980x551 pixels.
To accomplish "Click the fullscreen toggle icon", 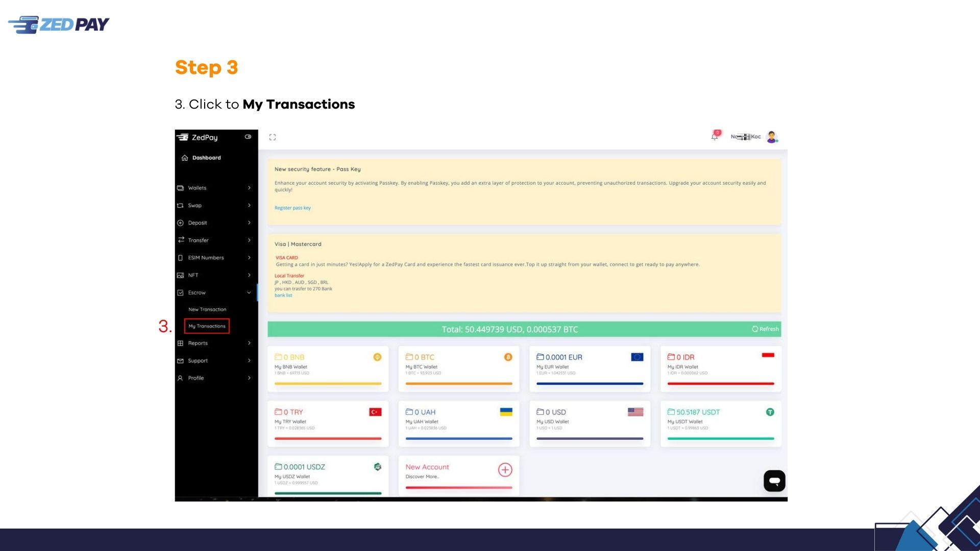I will point(273,137).
